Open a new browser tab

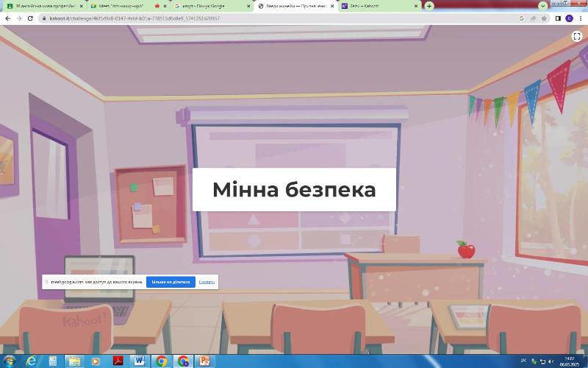click(429, 6)
